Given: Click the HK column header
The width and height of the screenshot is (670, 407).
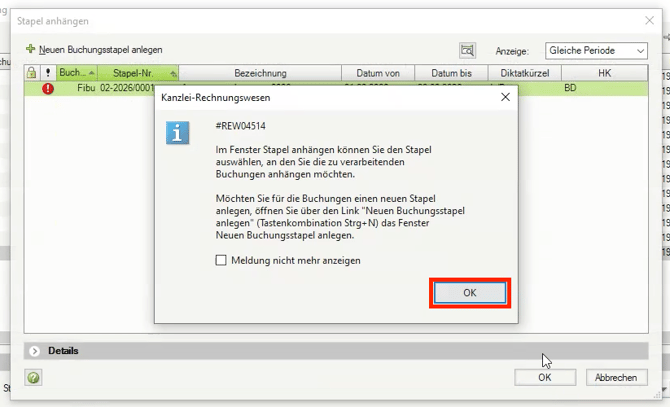Looking at the screenshot, I should point(604,73).
